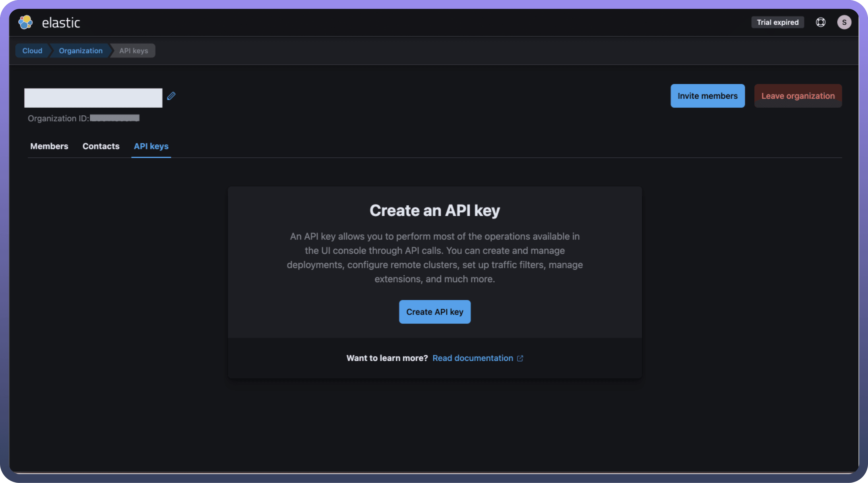The image size is (868, 483).
Task: Go to the Cloud breadcrumb
Action: [x=32, y=50]
